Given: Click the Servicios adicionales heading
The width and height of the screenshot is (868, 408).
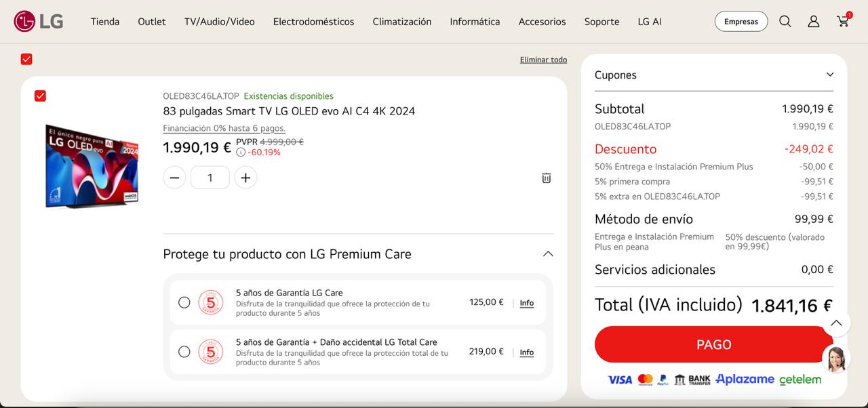Looking at the screenshot, I should (655, 270).
